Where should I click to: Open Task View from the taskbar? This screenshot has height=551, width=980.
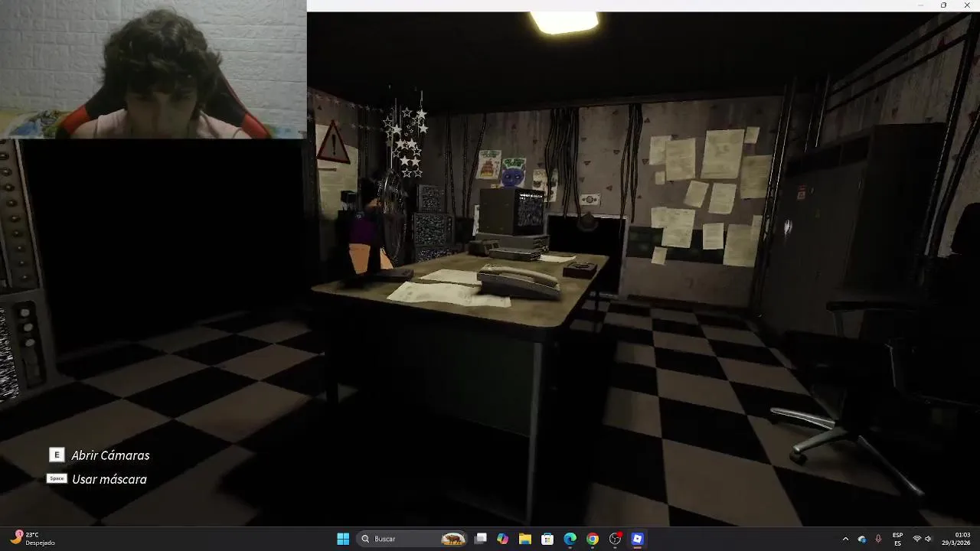coord(481,539)
